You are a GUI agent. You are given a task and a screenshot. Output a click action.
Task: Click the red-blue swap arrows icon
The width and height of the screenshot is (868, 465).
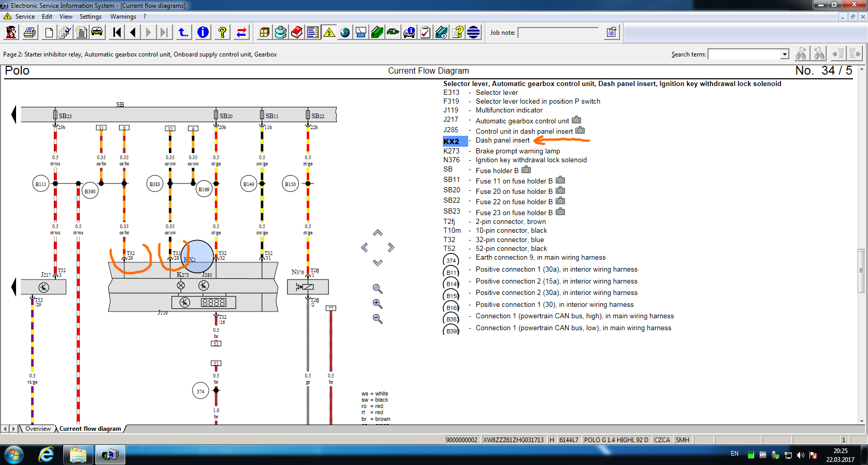coord(242,33)
